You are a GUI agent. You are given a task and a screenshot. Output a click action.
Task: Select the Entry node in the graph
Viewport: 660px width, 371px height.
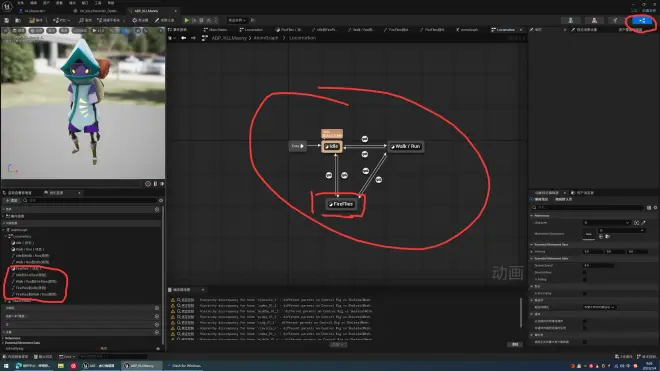298,146
